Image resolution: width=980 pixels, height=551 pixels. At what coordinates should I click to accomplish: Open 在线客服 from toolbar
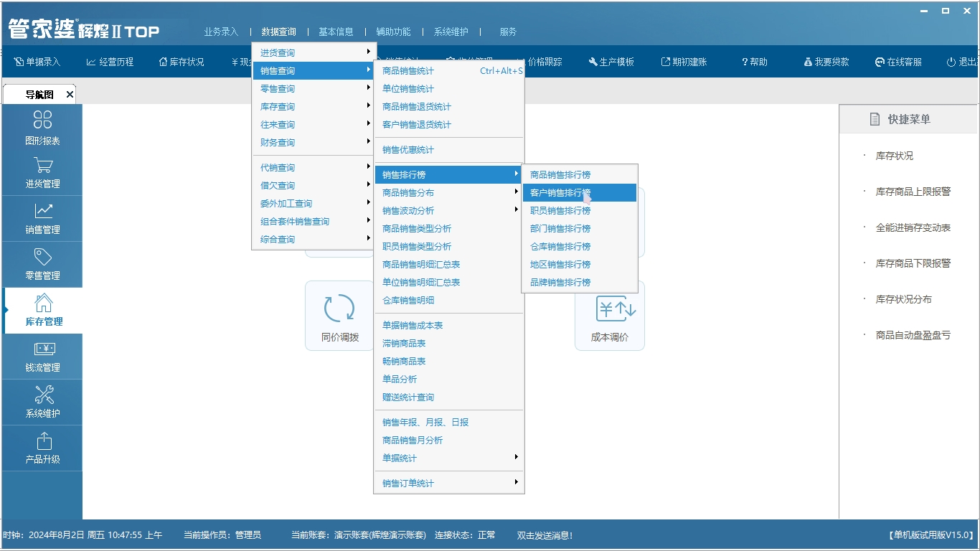click(x=898, y=62)
